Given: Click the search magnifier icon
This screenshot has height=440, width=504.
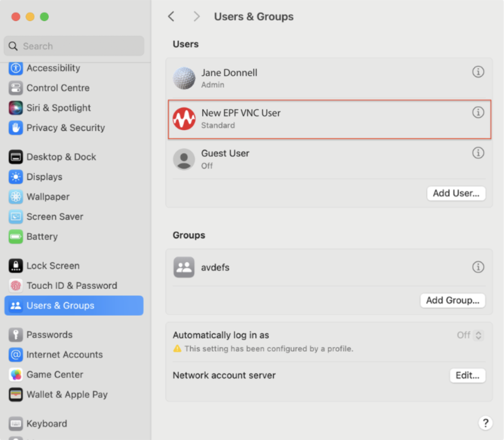Looking at the screenshot, I should (13, 46).
